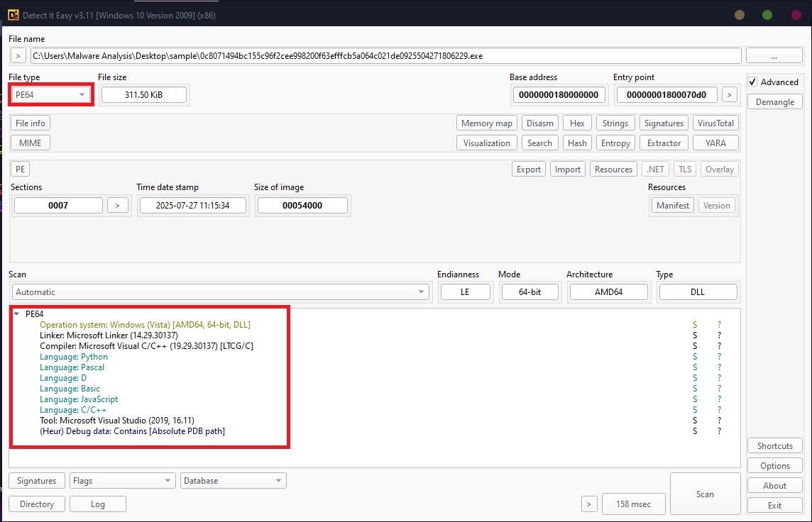Collapse the PE64 tree node
Viewport: 812px width, 522px height.
pos(16,313)
